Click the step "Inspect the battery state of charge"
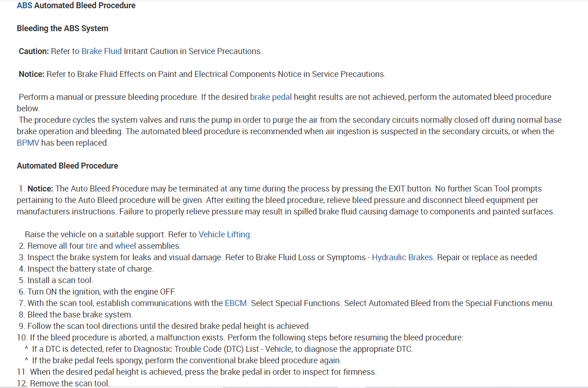This screenshot has height=388, width=588. [x=90, y=269]
